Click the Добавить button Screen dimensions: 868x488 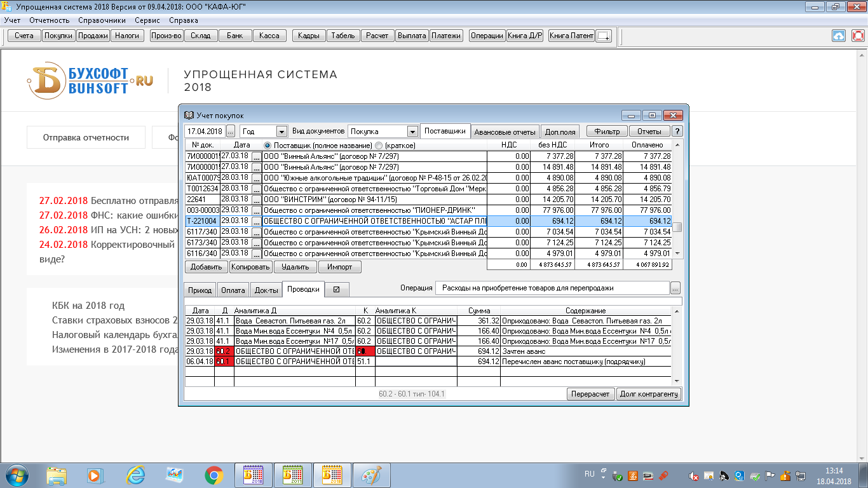[x=206, y=267]
